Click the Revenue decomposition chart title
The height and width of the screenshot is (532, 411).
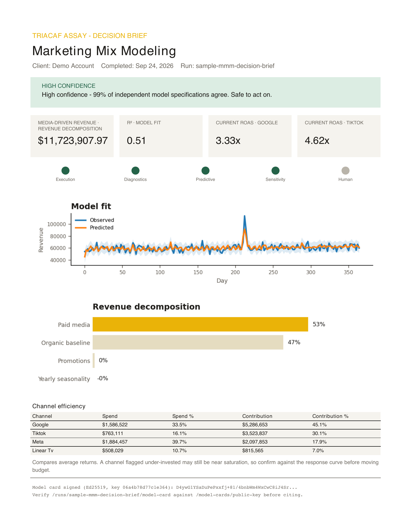146,307
